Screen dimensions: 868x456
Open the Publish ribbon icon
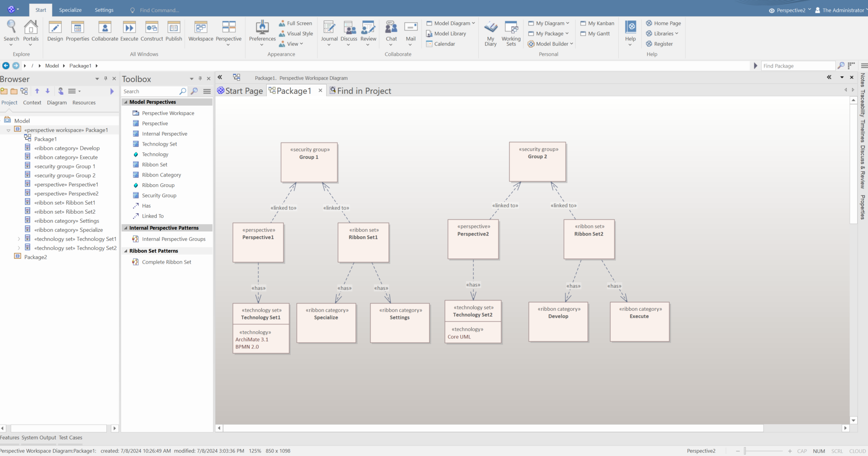point(174,31)
